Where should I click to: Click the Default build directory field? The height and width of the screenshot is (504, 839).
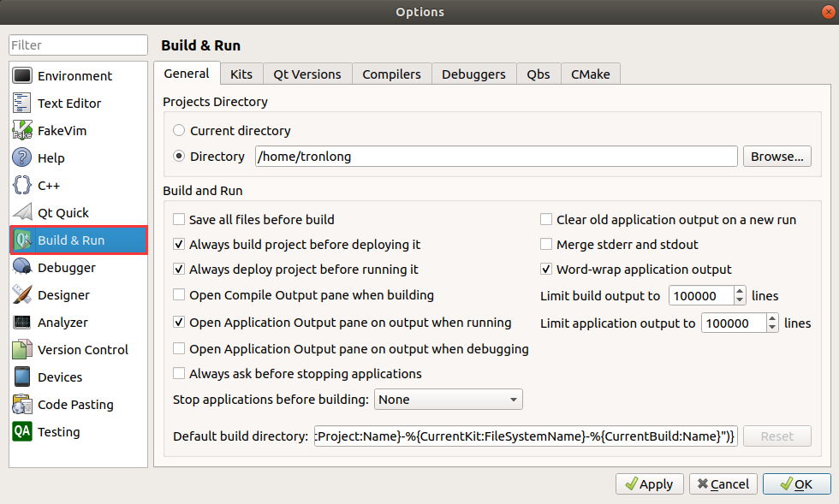click(x=525, y=436)
